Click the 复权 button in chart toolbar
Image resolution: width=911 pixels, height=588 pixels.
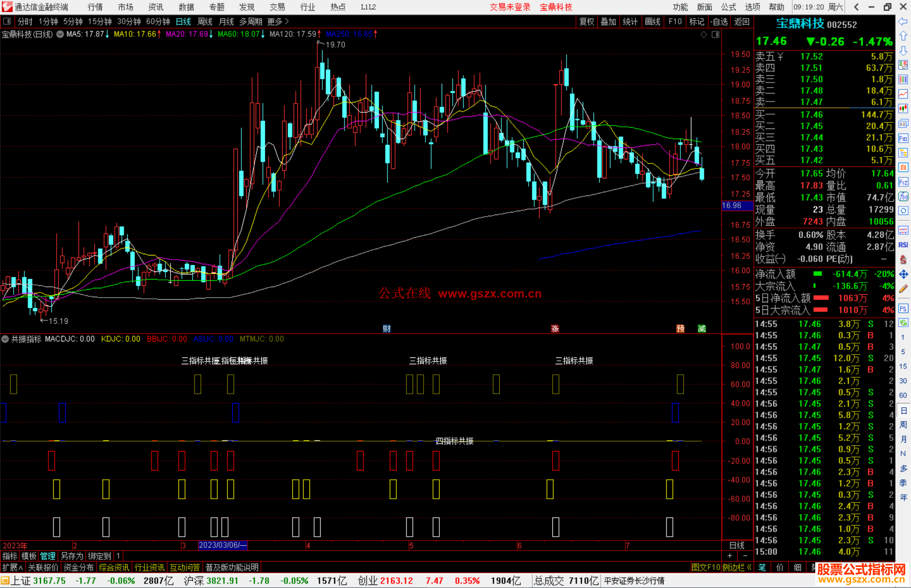pos(586,21)
